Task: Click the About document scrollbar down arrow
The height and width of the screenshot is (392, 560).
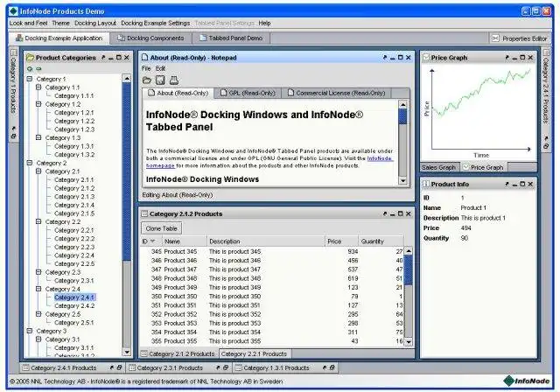Action: click(402, 180)
